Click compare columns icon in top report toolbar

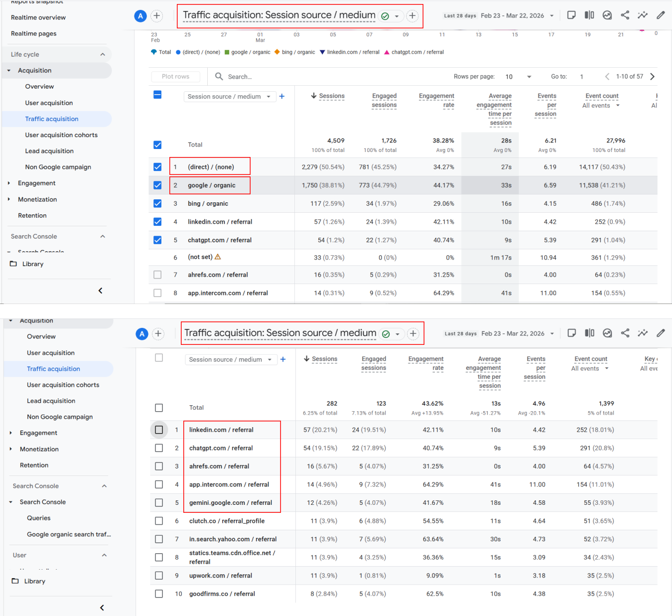pos(589,15)
